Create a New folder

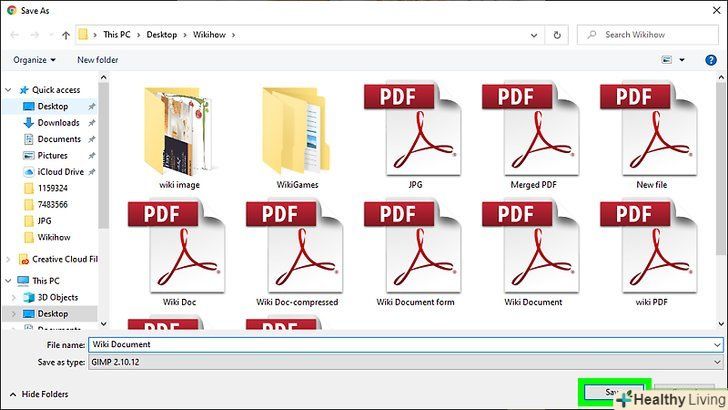tap(98, 60)
